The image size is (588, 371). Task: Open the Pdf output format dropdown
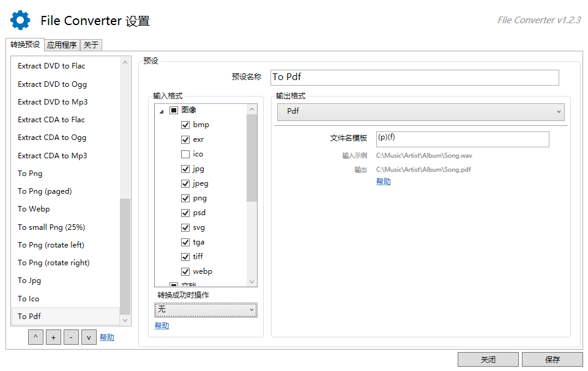tap(421, 112)
